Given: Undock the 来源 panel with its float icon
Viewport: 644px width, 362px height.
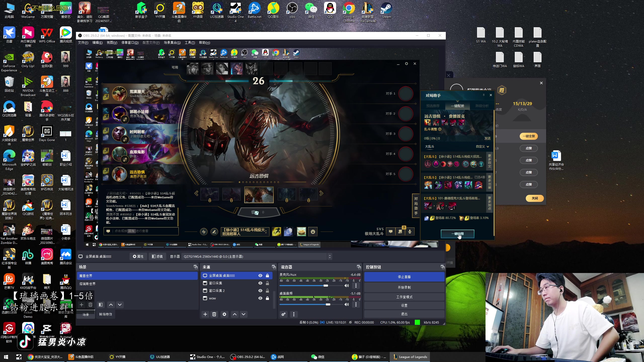Looking at the screenshot, I should pyautogui.click(x=274, y=267).
